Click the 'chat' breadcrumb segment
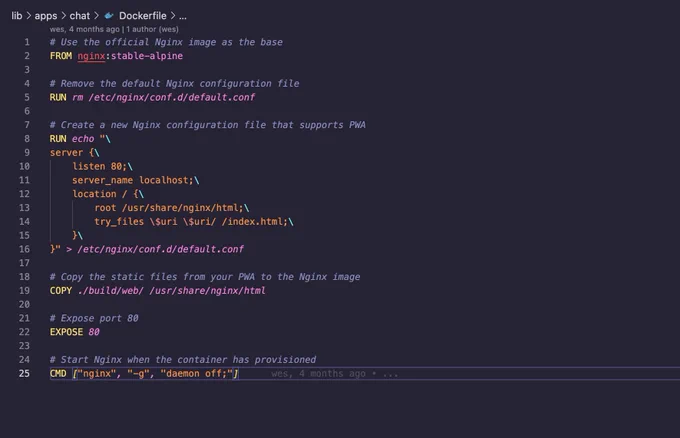Viewport: 680px width, 438px height. tap(79, 16)
